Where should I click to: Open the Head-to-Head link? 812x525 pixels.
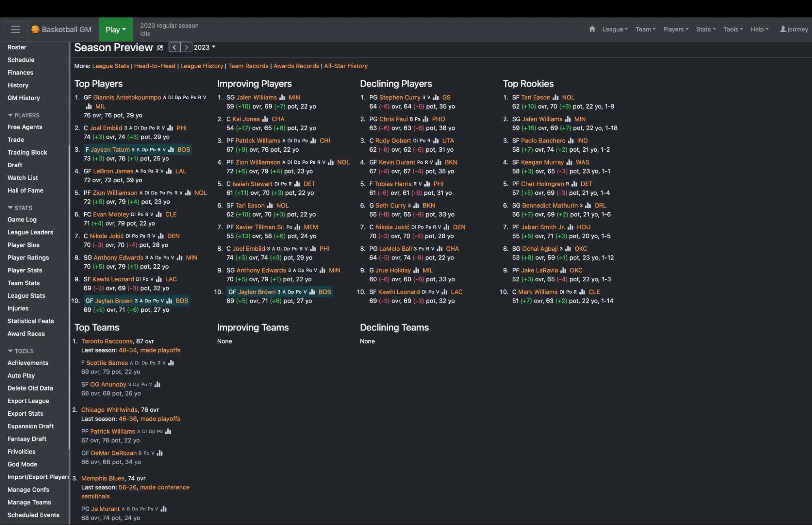pyautogui.click(x=154, y=66)
